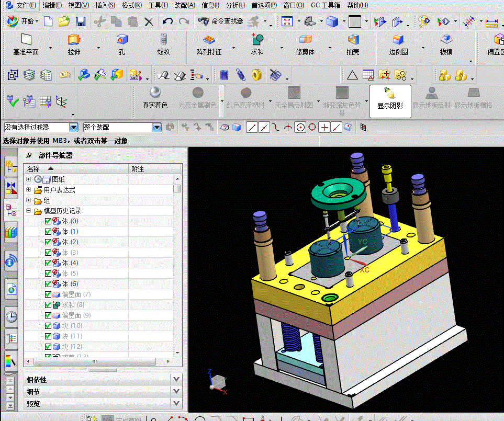Toggle checkbox for 体 (4)

pos(48,263)
